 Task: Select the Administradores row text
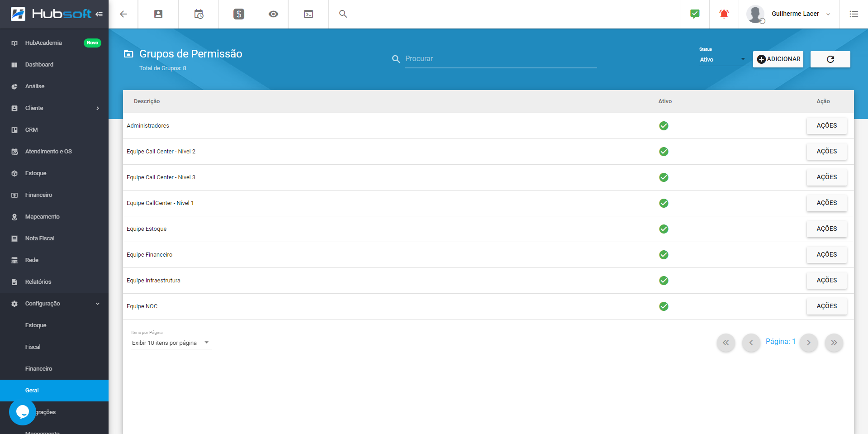(148, 126)
